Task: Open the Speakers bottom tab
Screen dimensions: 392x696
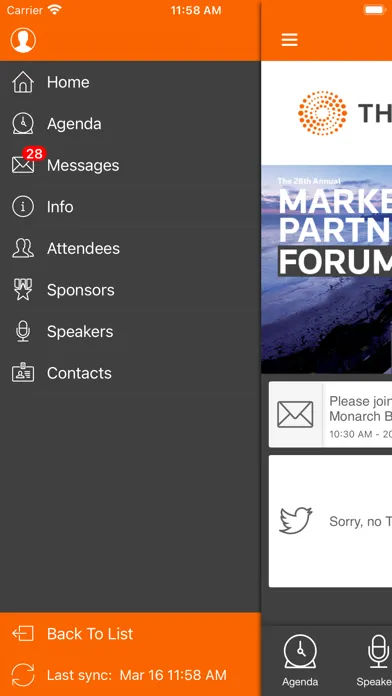Action: click(x=374, y=660)
